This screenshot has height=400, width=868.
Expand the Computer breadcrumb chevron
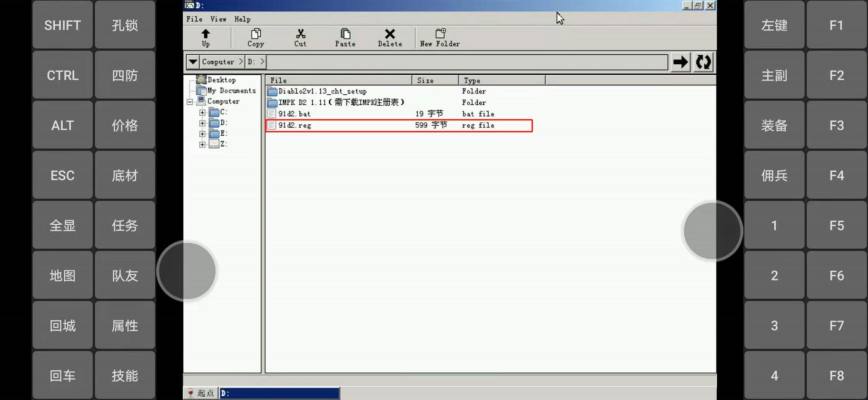[x=241, y=62]
